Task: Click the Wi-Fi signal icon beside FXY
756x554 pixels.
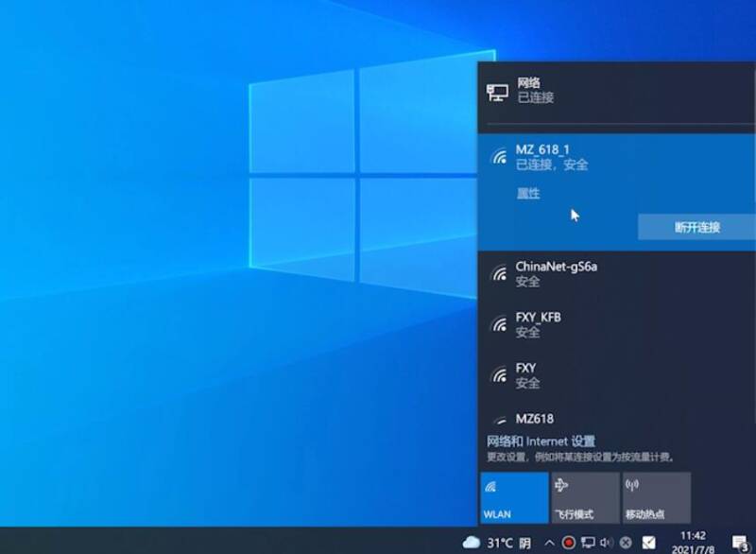Action: tap(499, 374)
